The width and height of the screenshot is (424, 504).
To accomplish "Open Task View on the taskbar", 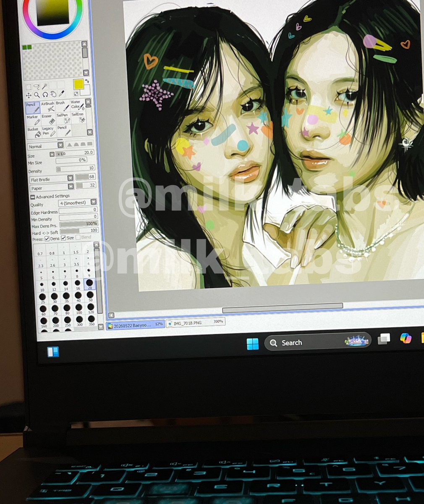I will 384,339.
